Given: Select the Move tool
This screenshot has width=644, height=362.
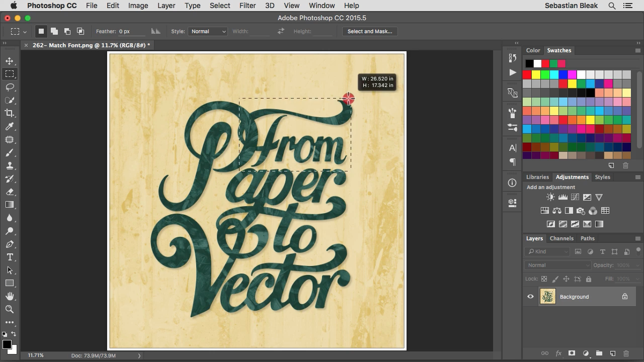Looking at the screenshot, I should pyautogui.click(x=10, y=61).
